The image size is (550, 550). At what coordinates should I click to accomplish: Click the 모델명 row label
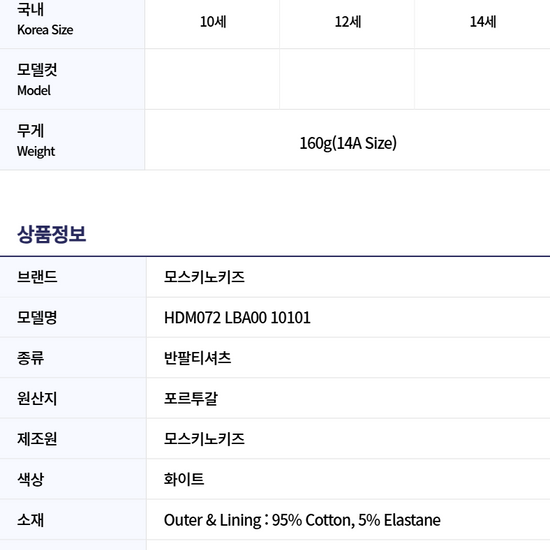point(37,318)
